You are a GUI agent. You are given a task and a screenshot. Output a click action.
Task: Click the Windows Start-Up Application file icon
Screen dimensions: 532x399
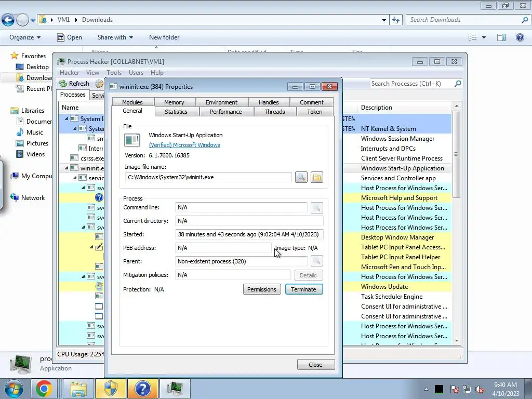click(x=132, y=140)
